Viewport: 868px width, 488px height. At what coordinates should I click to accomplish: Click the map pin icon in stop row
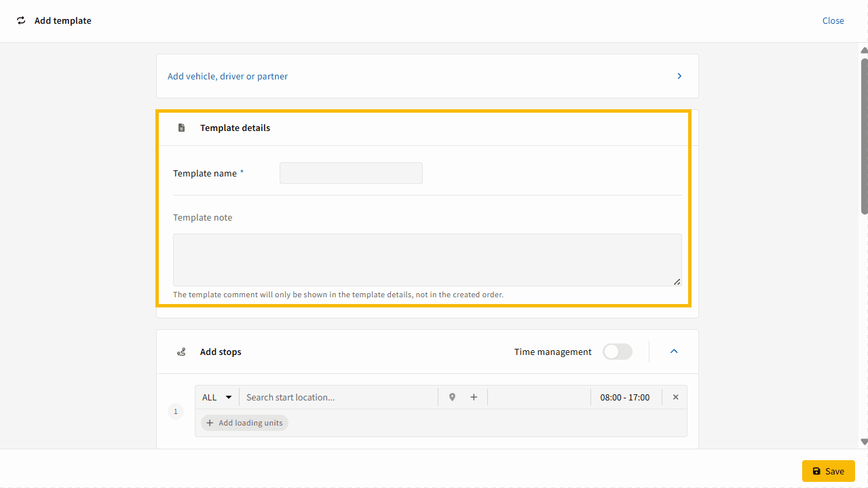[452, 397]
